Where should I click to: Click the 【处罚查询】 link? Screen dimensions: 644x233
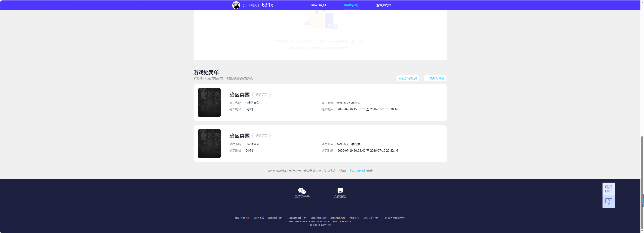(357, 171)
